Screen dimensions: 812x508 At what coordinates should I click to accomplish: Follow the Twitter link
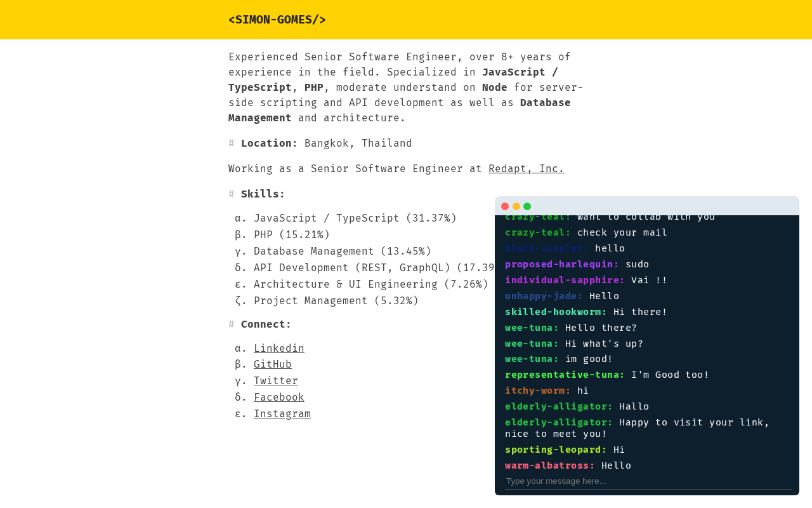click(276, 381)
